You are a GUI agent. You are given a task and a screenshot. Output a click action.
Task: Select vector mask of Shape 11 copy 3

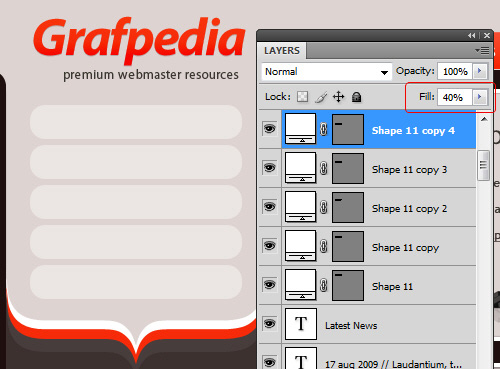(348, 168)
